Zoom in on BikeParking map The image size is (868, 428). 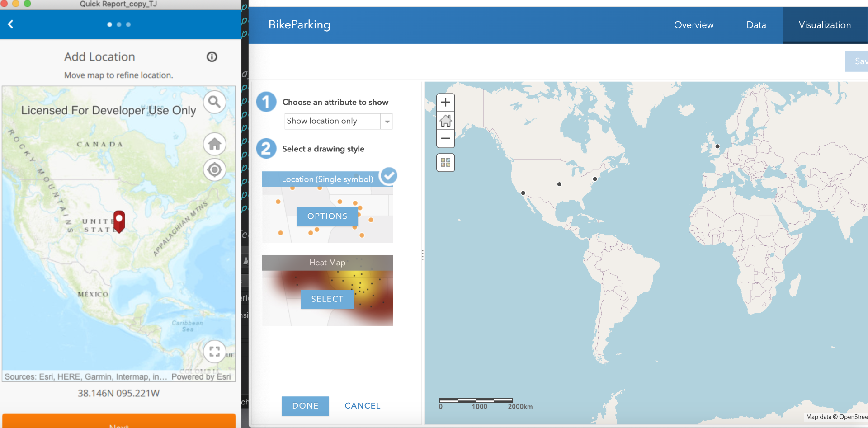coord(445,103)
